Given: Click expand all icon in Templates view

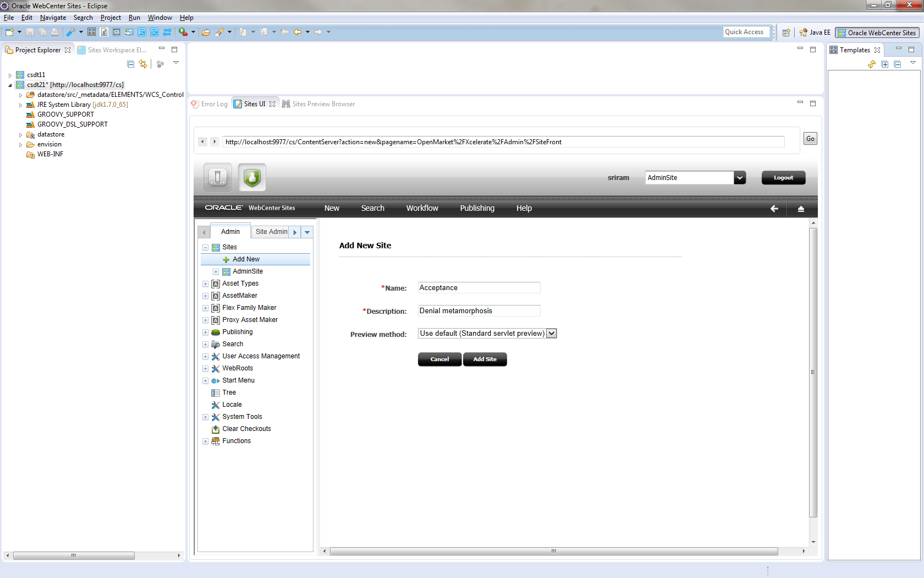Looking at the screenshot, I should pos(885,64).
